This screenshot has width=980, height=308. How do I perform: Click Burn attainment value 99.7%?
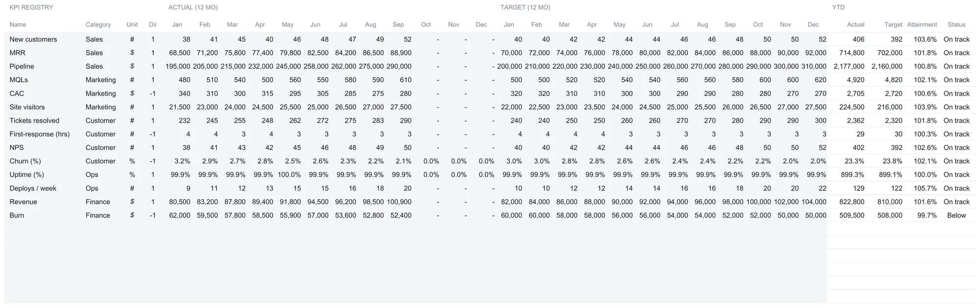[927, 215]
